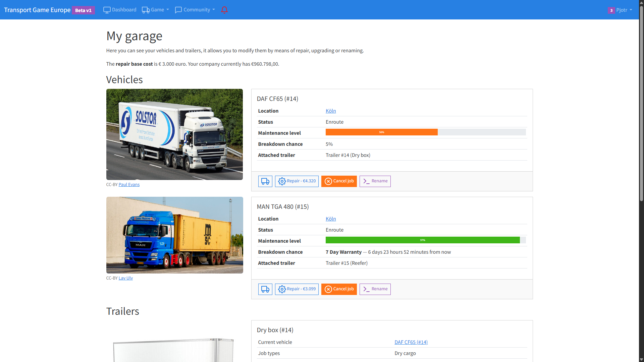Rename the DAF CF65 vehicle
This screenshot has height=362, width=644.
coord(375,181)
